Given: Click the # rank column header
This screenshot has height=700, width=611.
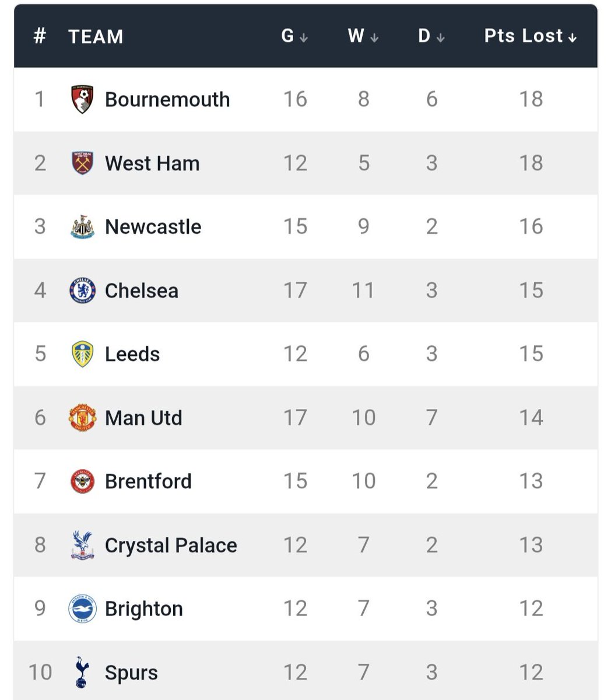Looking at the screenshot, I should point(40,36).
